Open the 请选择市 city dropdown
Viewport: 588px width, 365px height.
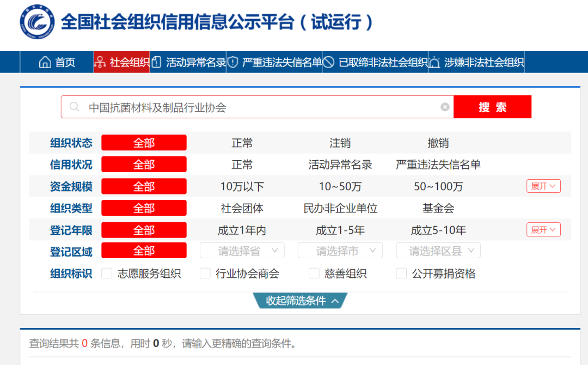click(340, 250)
